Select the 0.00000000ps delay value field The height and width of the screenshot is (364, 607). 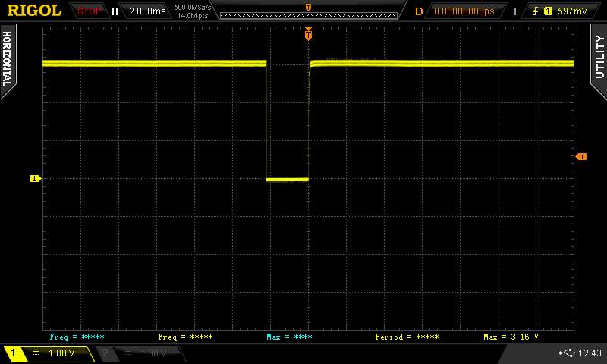(x=464, y=11)
